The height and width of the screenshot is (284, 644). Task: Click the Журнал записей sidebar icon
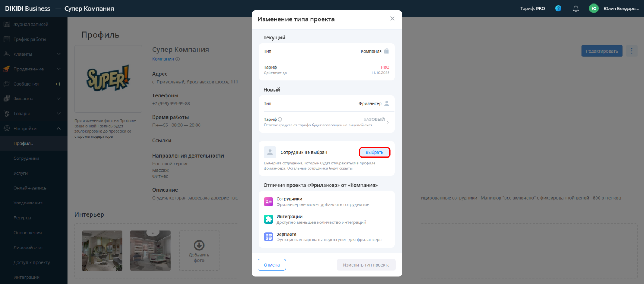(x=7, y=24)
